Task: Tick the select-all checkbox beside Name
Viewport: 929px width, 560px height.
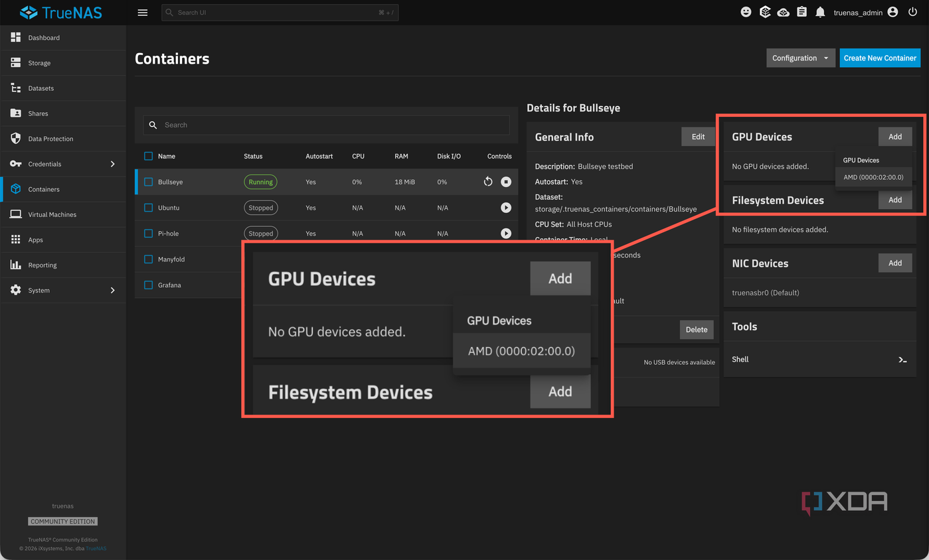Action: [x=149, y=157]
